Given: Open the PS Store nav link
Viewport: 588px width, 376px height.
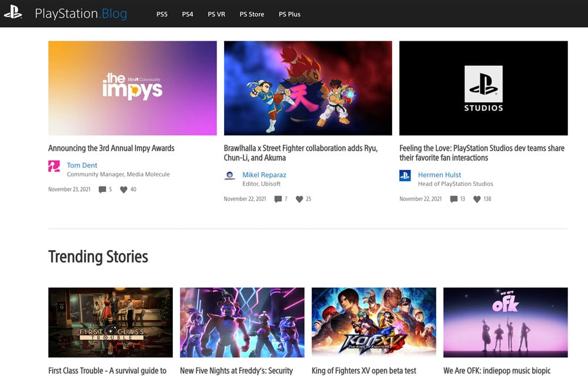Looking at the screenshot, I should point(252,14).
